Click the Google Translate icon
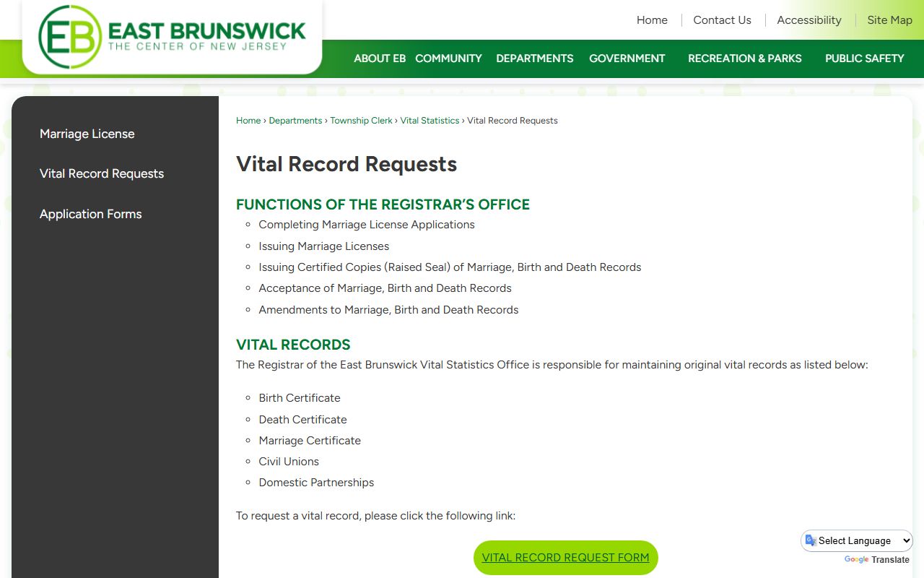924x578 pixels. (811, 540)
